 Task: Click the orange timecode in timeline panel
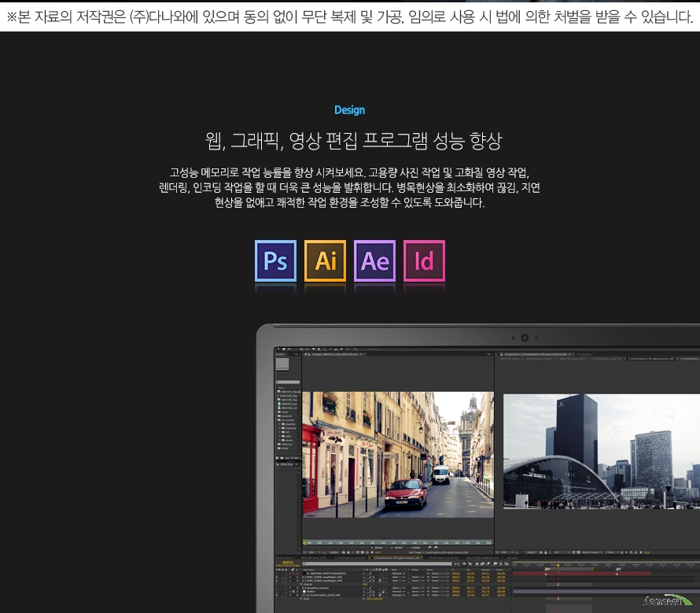(x=288, y=563)
